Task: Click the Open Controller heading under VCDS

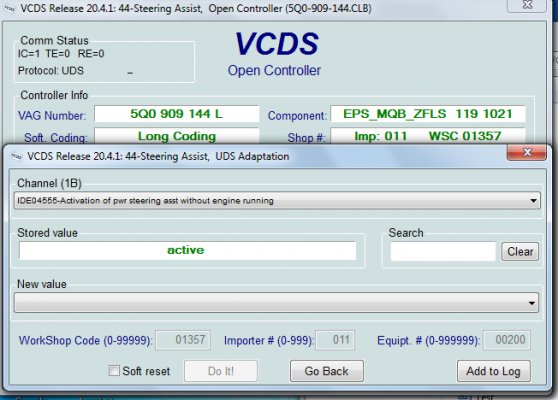Action: 274,70
